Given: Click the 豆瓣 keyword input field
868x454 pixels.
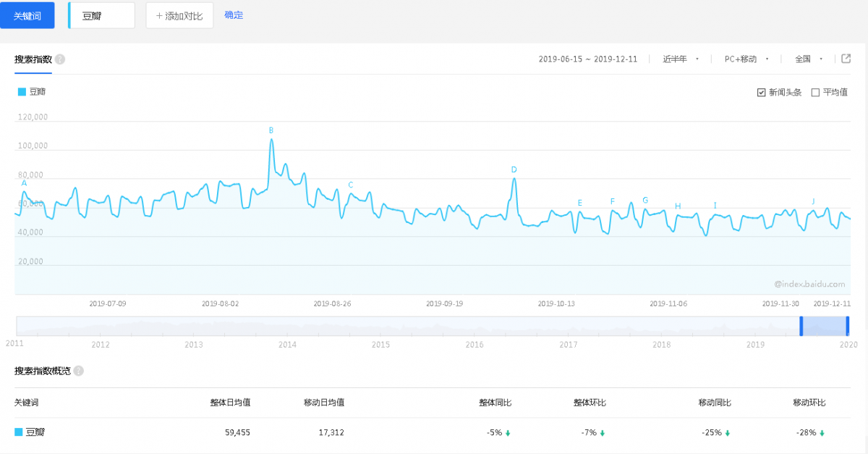Looking at the screenshot, I should point(101,15).
